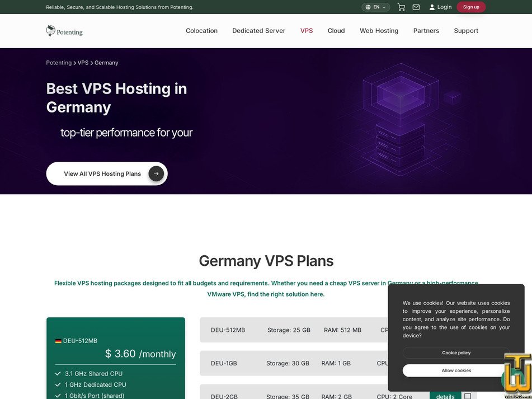Image resolution: width=532 pixels, height=399 pixels.
Task: Open the Dedicated Server menu
Action: pos(259,31)
